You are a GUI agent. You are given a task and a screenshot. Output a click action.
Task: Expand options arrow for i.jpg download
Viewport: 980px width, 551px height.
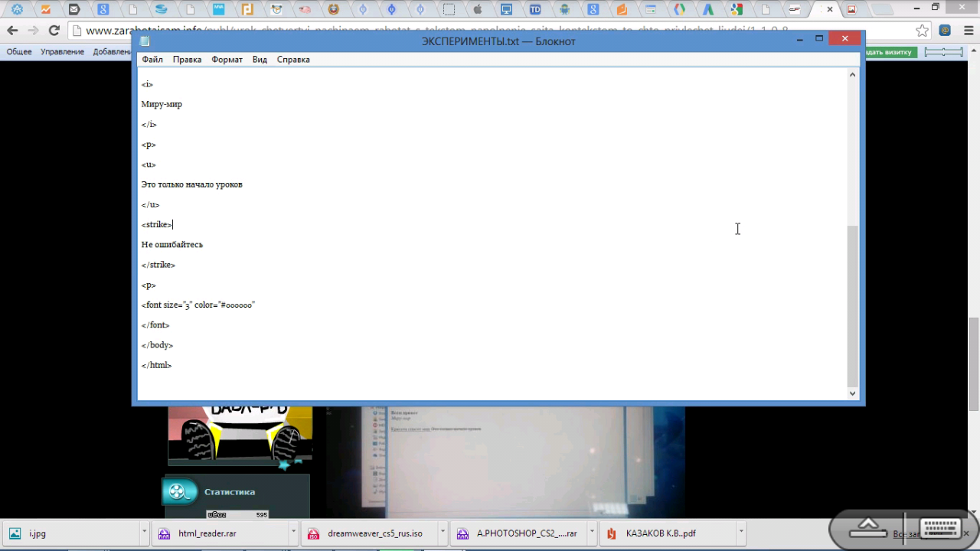(x=144, y=531)
